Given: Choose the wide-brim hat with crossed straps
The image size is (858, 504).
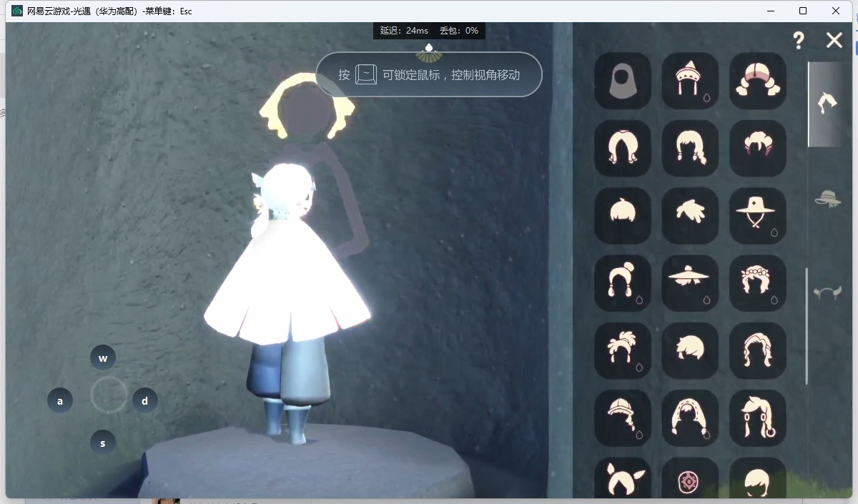Looking at the screenshot, I should coord(757,215).
